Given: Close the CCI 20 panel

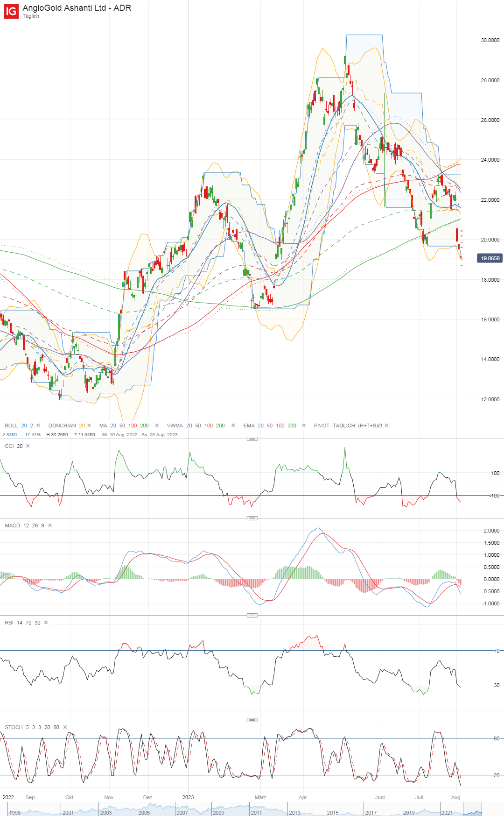Looking at the screenshot, I should click(x=28, y=446).
